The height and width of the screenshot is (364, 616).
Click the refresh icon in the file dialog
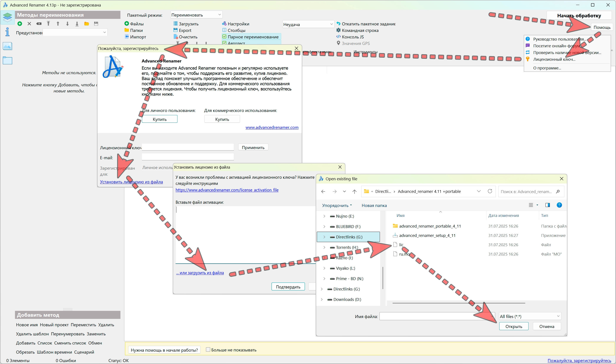pos(490,191)
